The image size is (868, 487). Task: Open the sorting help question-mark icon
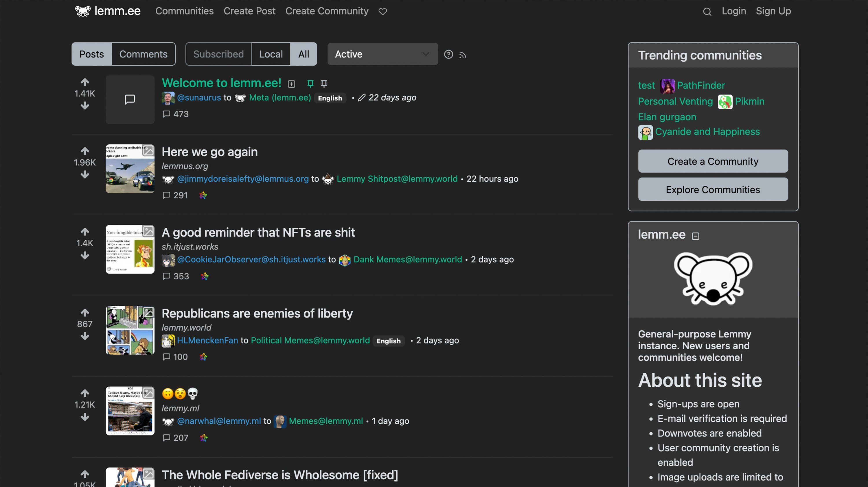pyautogui.click(x=448, y=54)
